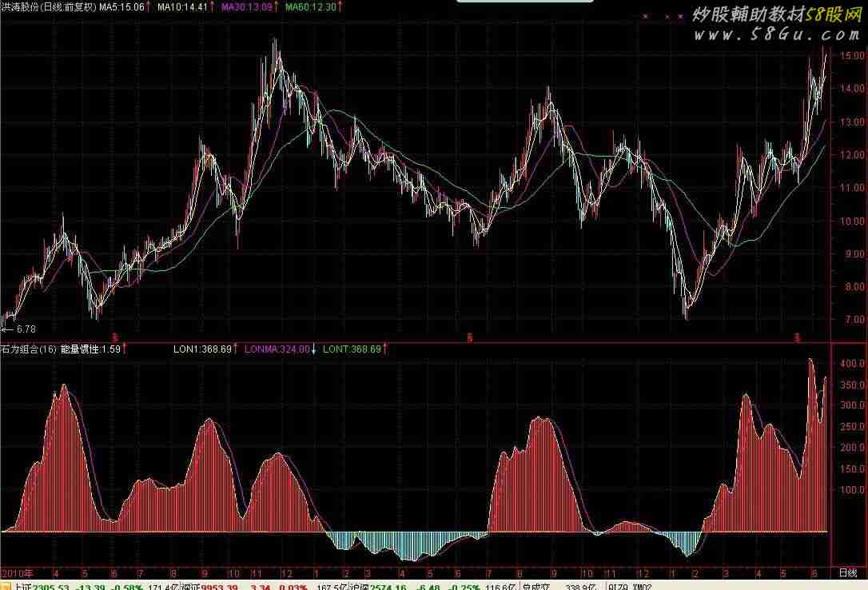This screenshot has width=868, height=590.
Task: Open the 日线 period selector
Action: pyautogui.click(x=848, y=573)
